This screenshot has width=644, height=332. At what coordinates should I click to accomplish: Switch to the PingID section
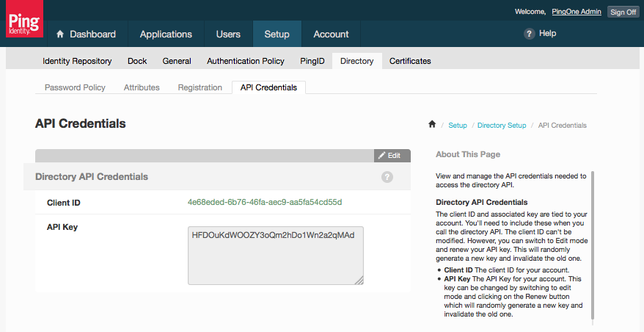point(312,61)
